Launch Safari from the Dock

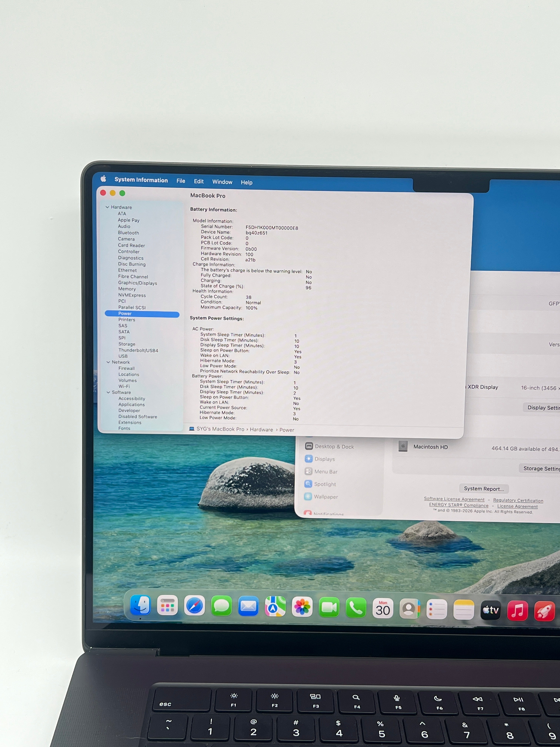click(194, 605)
